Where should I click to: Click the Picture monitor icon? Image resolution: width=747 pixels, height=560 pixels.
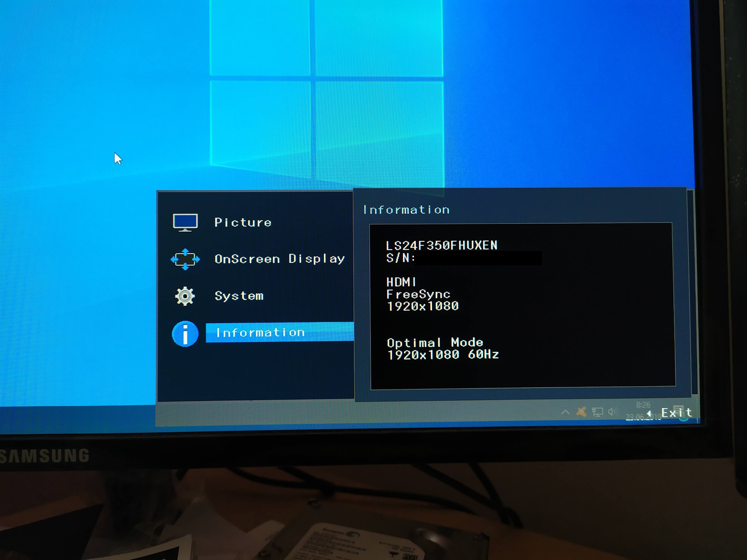[185, 222]
